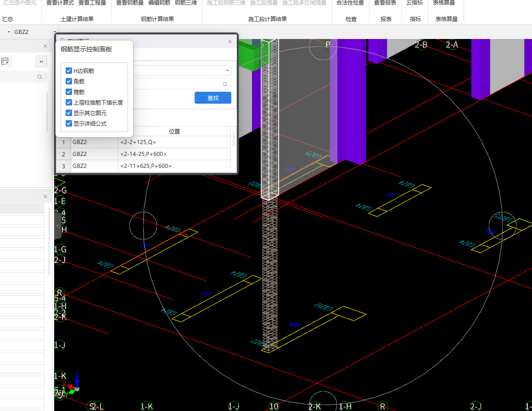Select row 3 position <2-11+625,P+600>
The width and height of the screenshot is (532, 411).
tap(146, 166)
